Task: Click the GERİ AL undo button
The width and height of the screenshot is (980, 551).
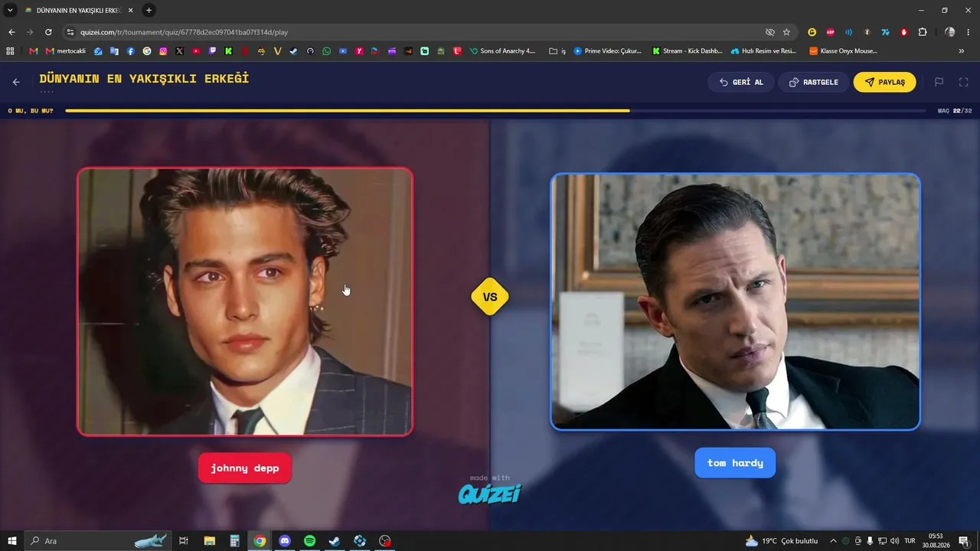Action: (741, 82)
